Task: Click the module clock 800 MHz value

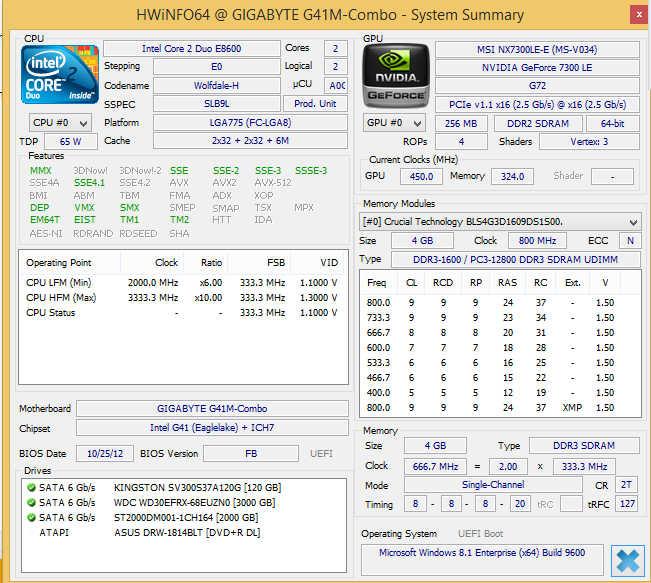Action: pyautogui.click(x=537, y=241)
